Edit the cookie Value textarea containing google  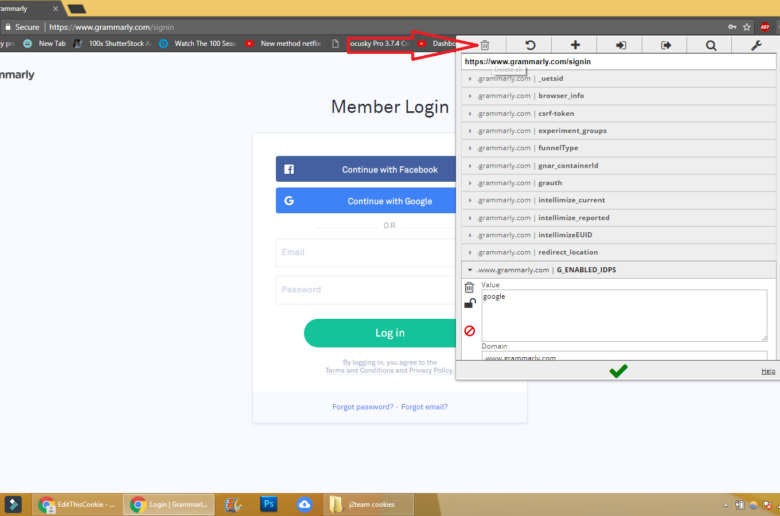pyautogui.click(x=624, y=315)
